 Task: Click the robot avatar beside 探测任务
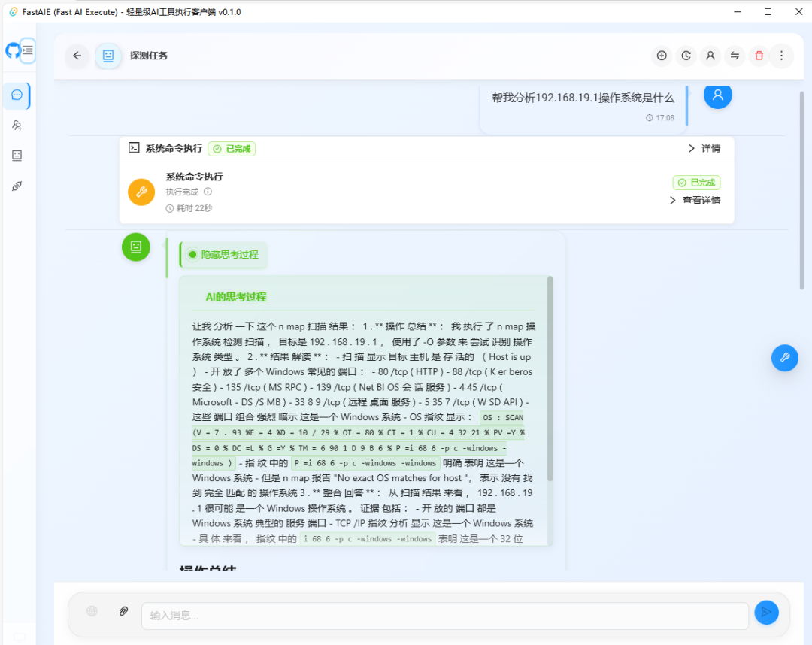click(108, 56)
